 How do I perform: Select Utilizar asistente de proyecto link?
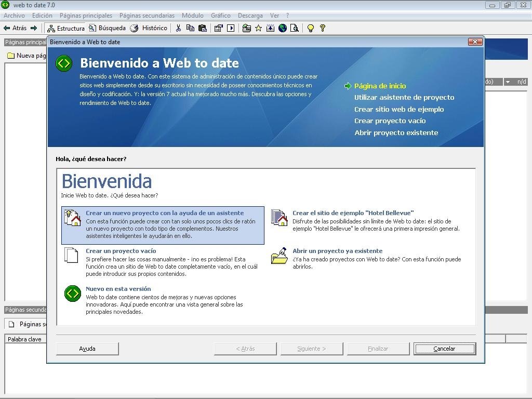click(x=404, y=97)
